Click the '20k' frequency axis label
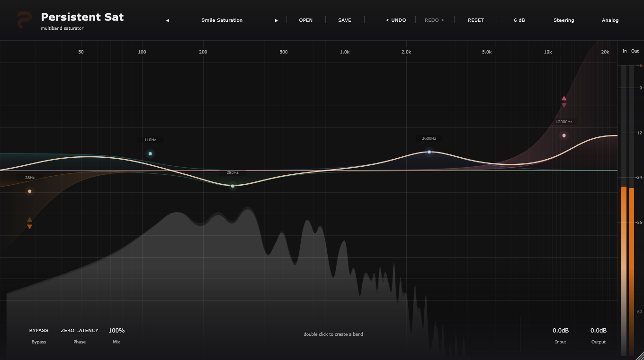Image resolution: width=644 pixels, height=360 pixels. [605, 52]
